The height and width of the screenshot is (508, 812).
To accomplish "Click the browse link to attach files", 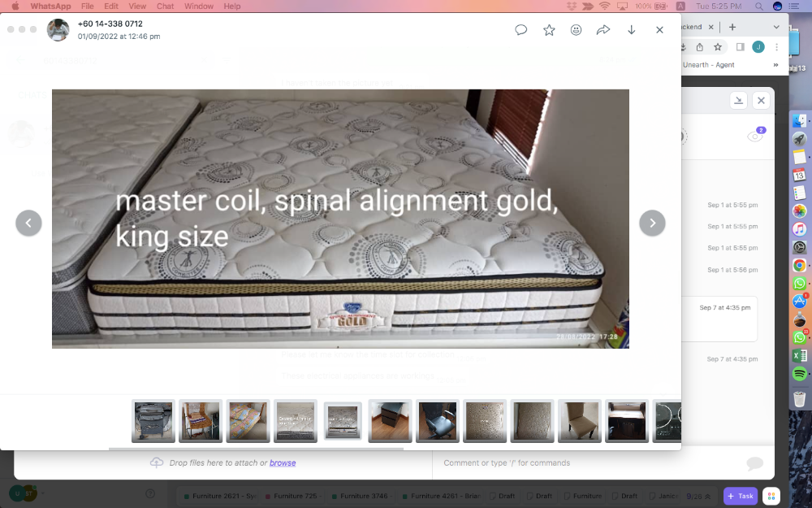I will click(283, 462).
